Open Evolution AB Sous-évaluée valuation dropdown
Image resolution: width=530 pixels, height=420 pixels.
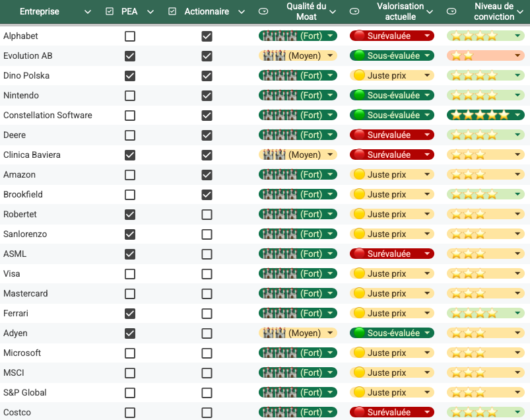pyautogui.click(x=392, y=55)
